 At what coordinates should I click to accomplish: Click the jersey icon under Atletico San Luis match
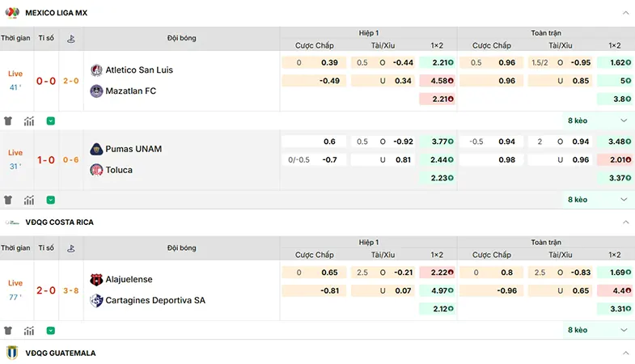(8, 121)
